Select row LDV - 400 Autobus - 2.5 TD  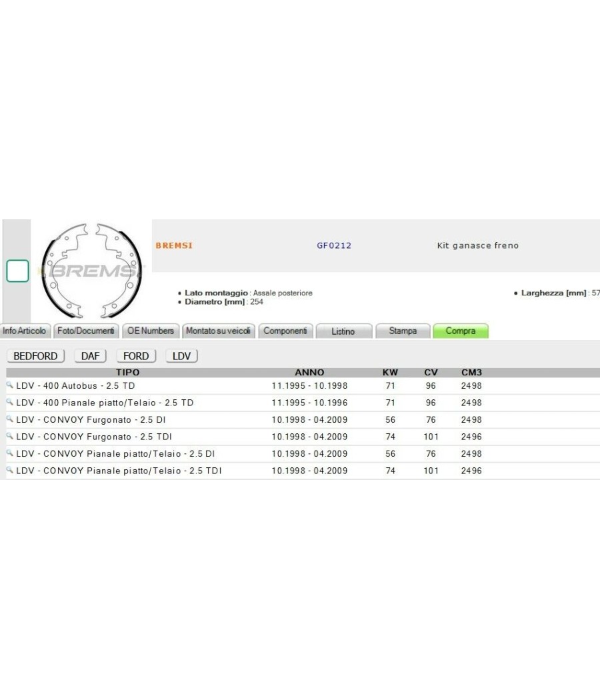click(x=303, y=386)
